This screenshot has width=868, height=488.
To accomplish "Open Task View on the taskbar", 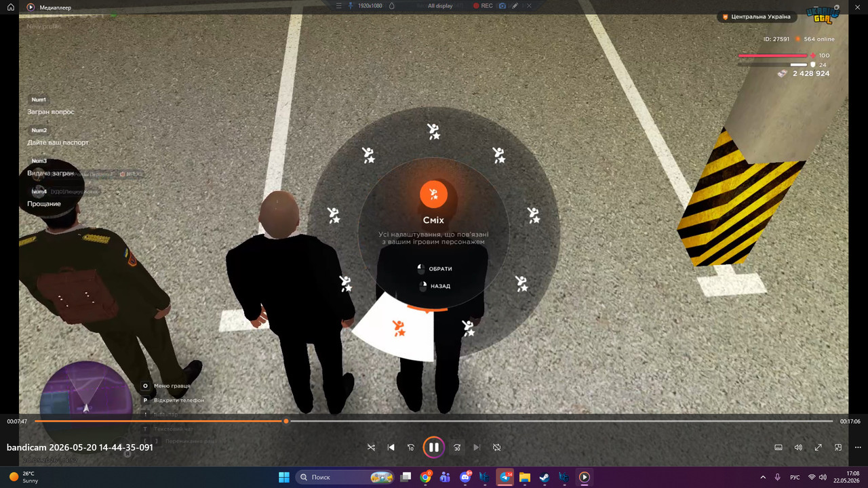I will coord(406,477).
